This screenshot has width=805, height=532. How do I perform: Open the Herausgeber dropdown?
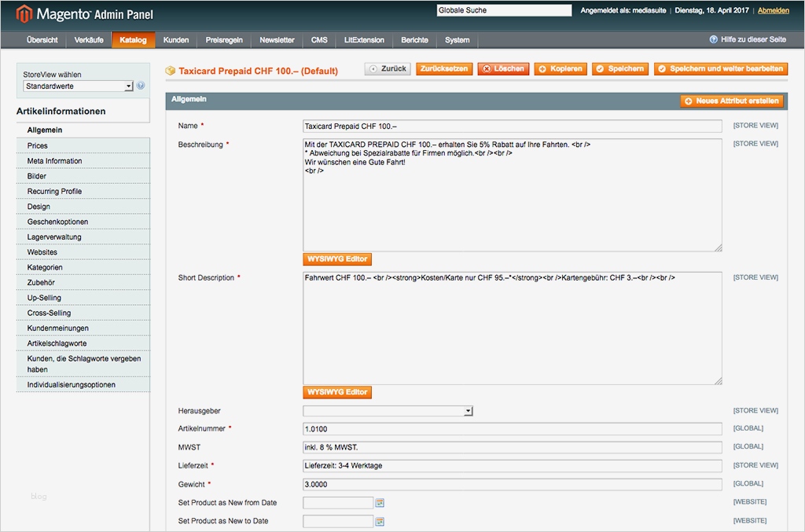click(x=388, y=411)
